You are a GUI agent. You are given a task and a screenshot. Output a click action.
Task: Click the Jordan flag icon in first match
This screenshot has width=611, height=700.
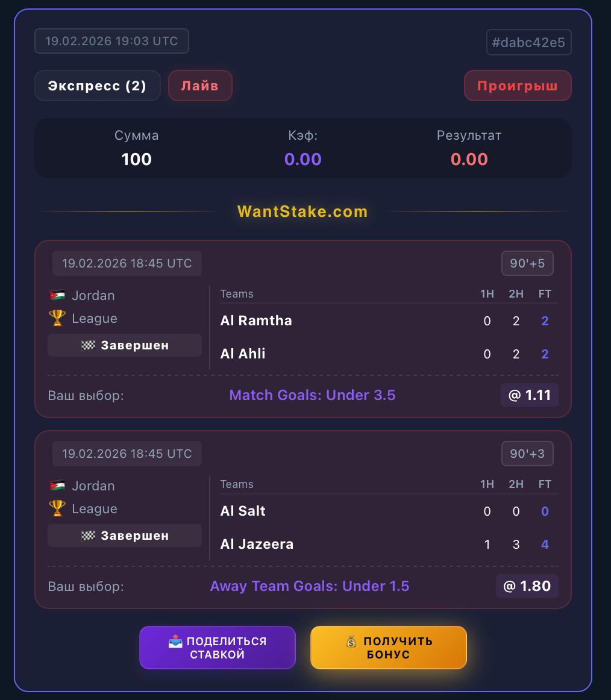pos(57,296)
